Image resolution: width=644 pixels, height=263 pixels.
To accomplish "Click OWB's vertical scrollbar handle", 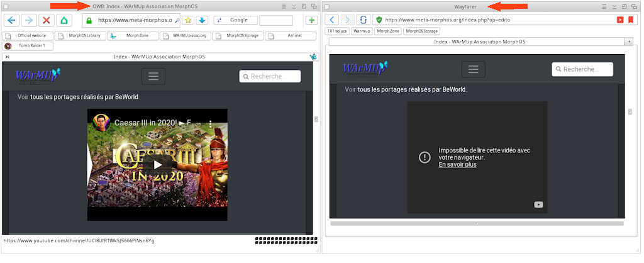I will pyautogui.click(x=316, y=119).
